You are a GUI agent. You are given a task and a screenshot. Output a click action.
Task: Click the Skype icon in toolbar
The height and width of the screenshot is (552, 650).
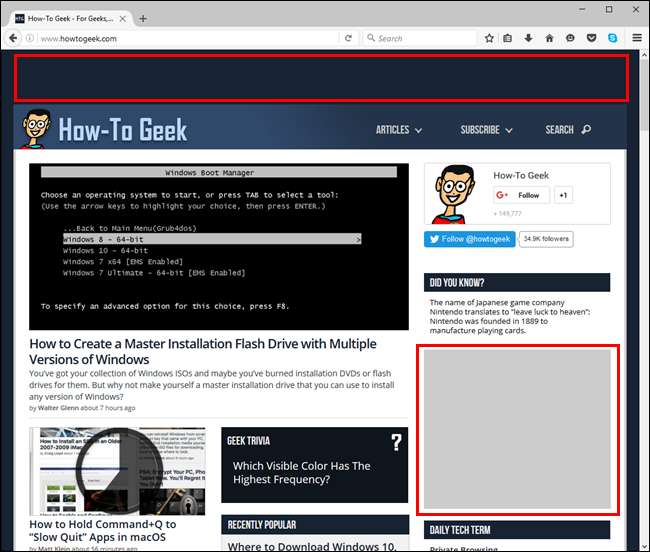click(x=611, y=38)
